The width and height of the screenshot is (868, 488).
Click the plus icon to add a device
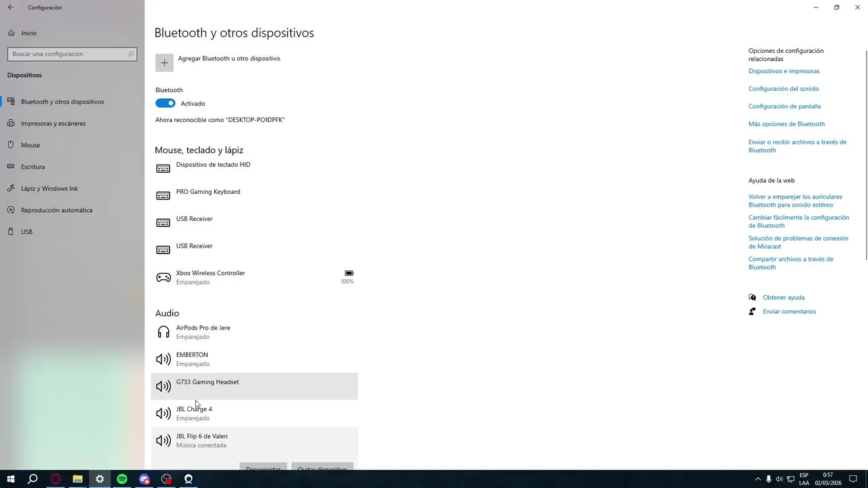pyautogui.click(x=164, y=62)
